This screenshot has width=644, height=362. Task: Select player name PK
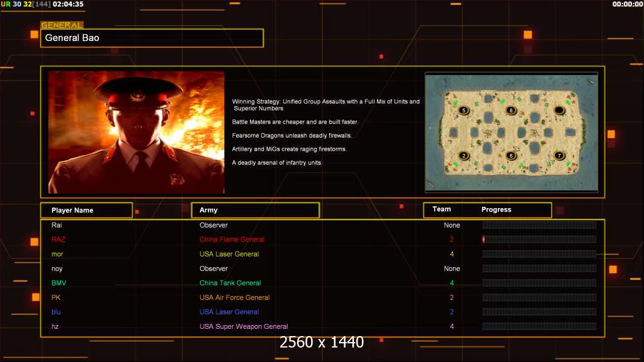point(56,297)
